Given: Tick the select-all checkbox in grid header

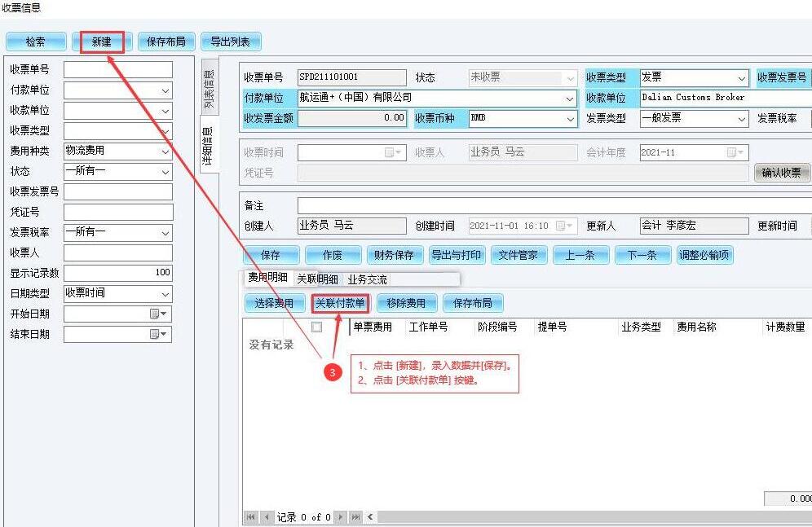Looking at the screenshot, I should tap(316, 327).
